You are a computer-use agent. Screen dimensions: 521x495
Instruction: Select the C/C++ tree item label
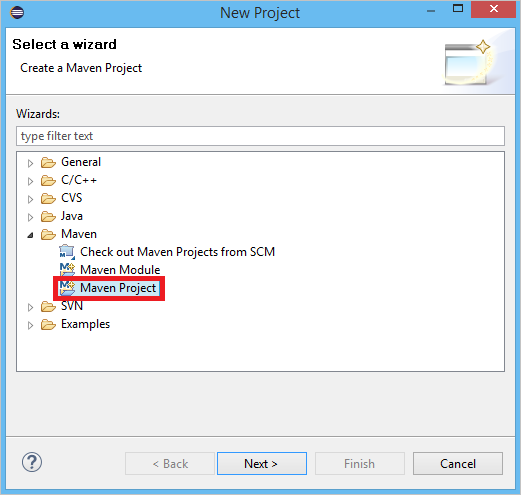[79, 180]
